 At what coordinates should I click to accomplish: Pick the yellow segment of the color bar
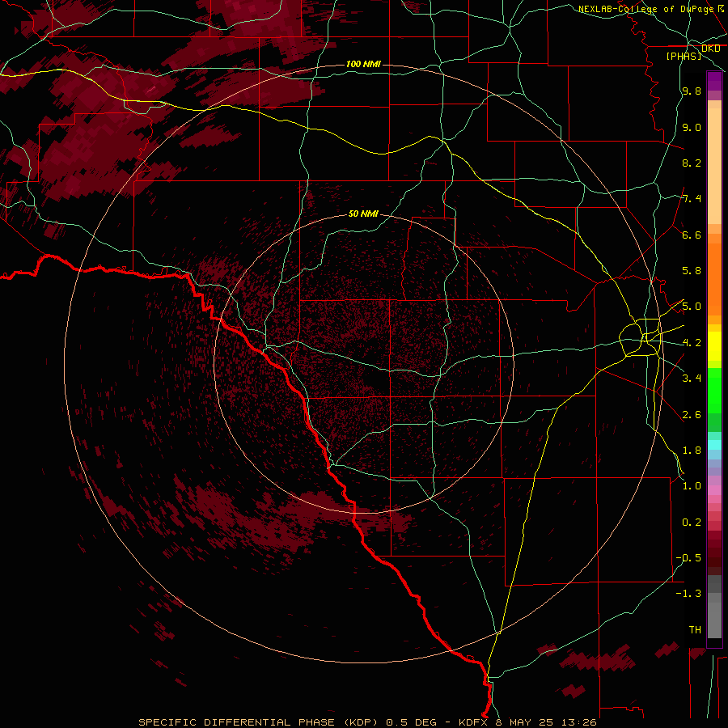714,346
